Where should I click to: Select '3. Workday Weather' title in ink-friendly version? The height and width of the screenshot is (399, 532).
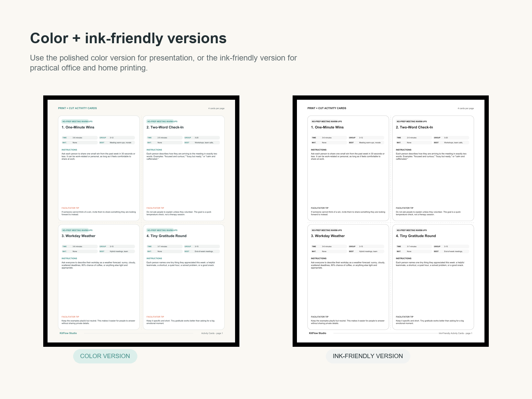click(328, 236)
